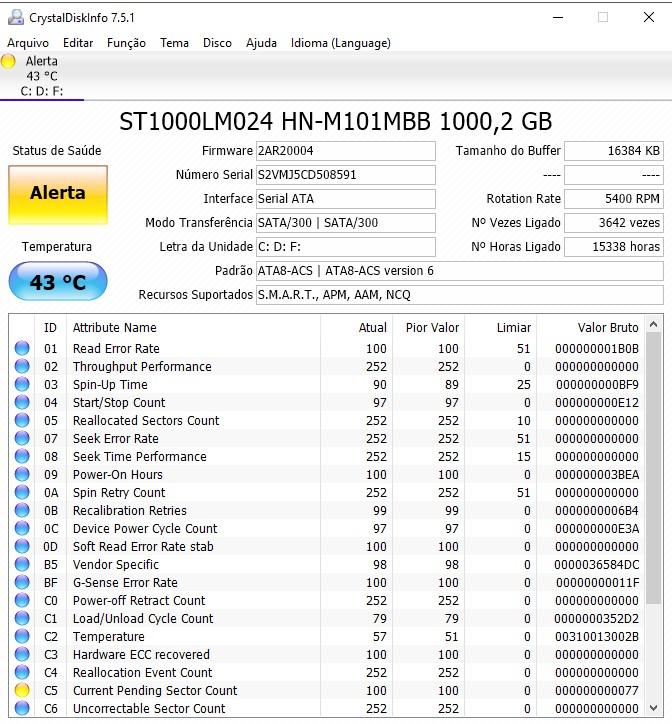672x724 pixels.
Task: Select the Current Pending Sector Count attribute name
Action: pos(155,691)
